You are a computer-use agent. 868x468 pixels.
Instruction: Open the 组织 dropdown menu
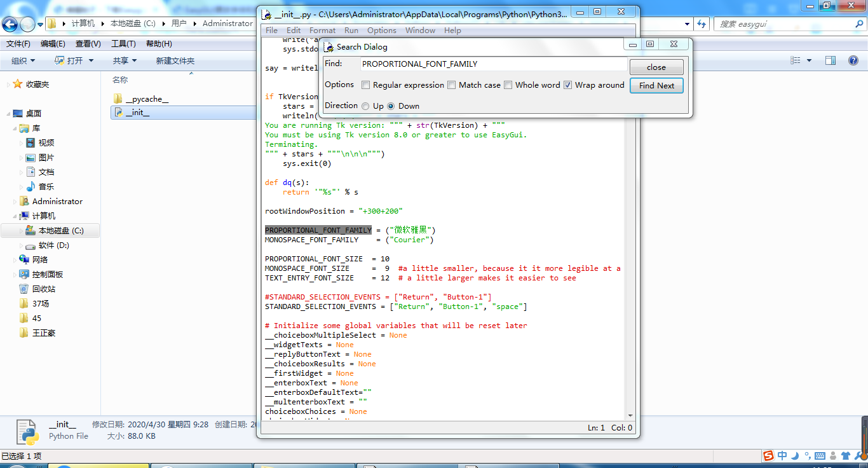tap(24, 60)
